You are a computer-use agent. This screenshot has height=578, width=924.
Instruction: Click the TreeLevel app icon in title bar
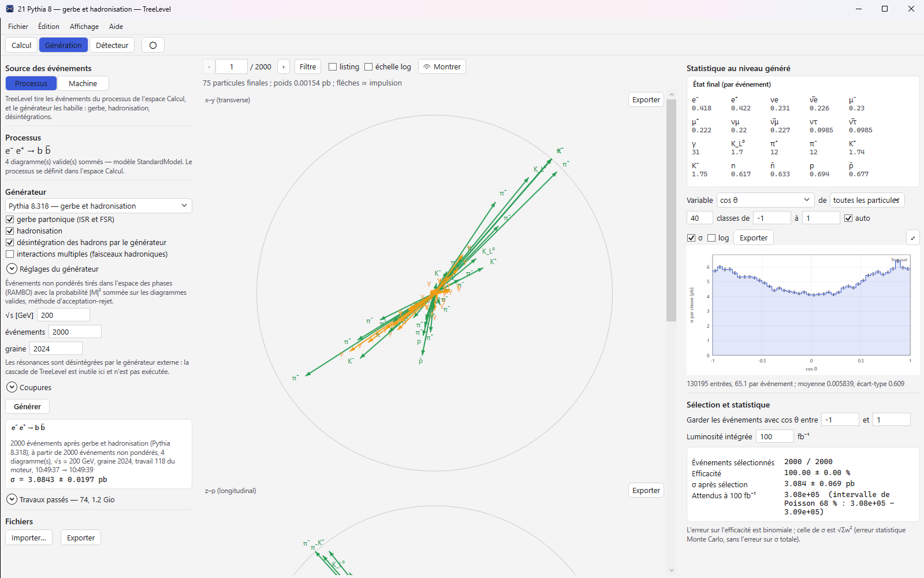(9, 9)
